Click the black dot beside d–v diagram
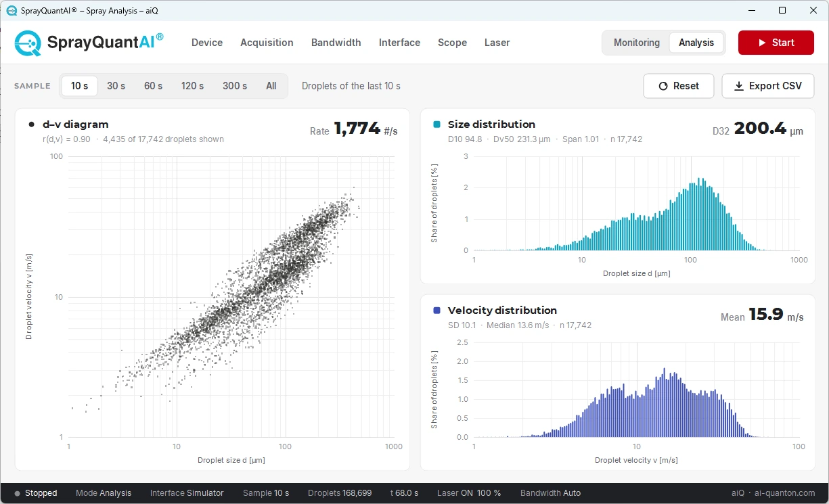 tap(32, 124)
